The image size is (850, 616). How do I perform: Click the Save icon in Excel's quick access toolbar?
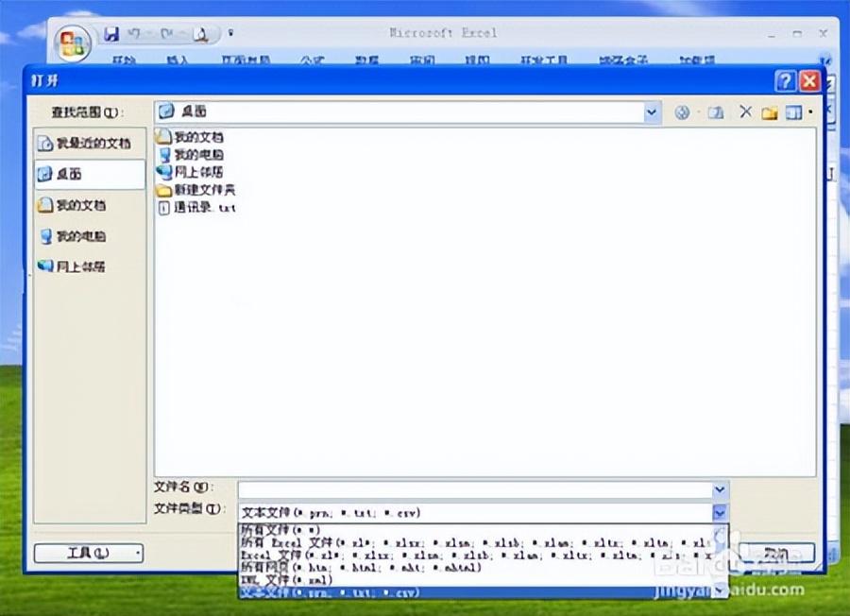(x=111, y=34)
